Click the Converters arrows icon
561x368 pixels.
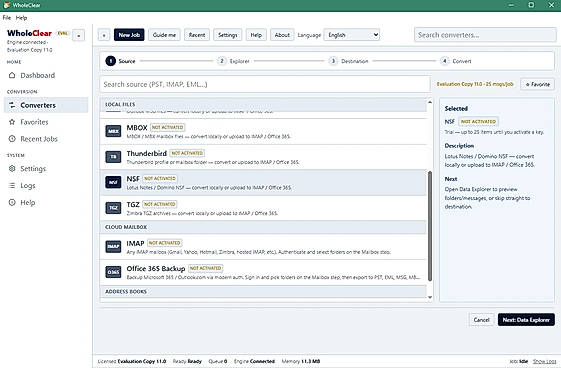(12, 105)
